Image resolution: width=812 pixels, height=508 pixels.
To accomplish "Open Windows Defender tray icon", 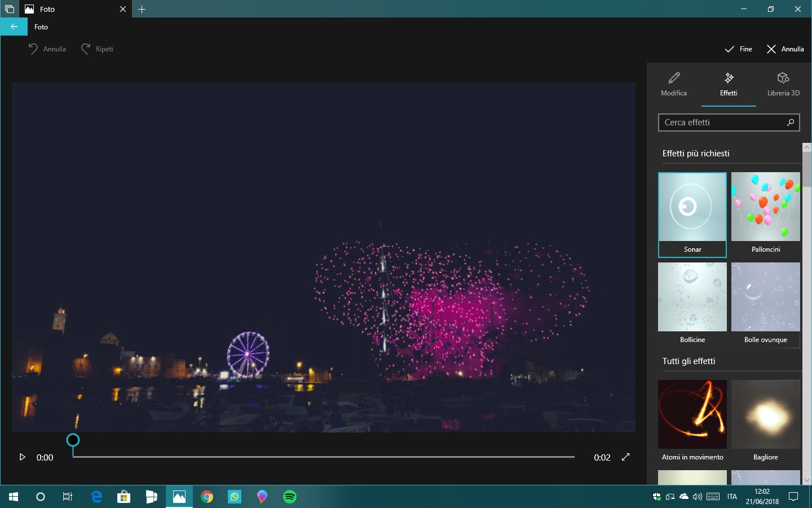I will click(x=657, y=497).
